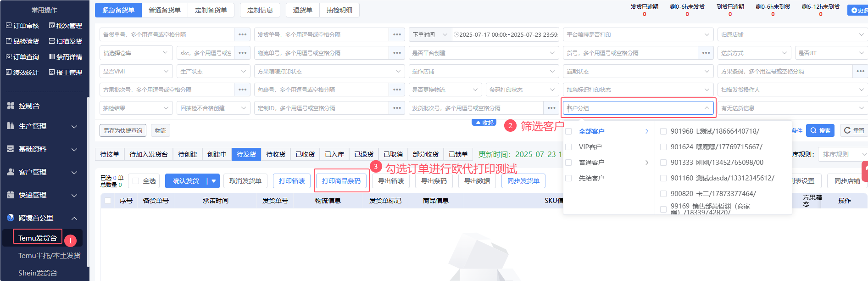Click ellipsis button beside 货号 field
The width and height of the screenshot is (868, 281).
coord(706,53)
